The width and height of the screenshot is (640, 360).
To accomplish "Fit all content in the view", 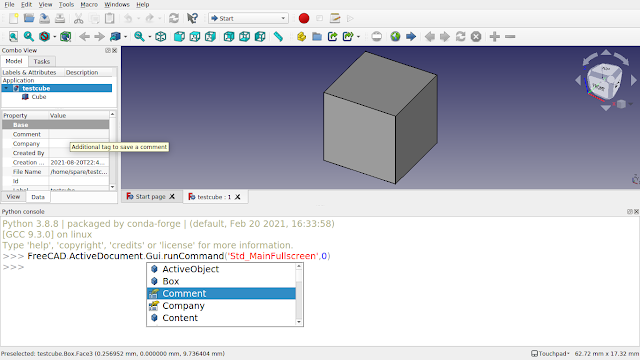I will [x=13, y=37].
